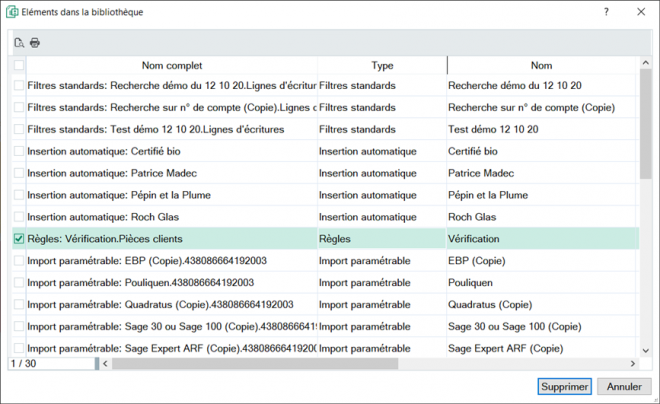Click the 'Certifié bio' name cell
This screenshot has width=660, height=404.
(543, 151)
